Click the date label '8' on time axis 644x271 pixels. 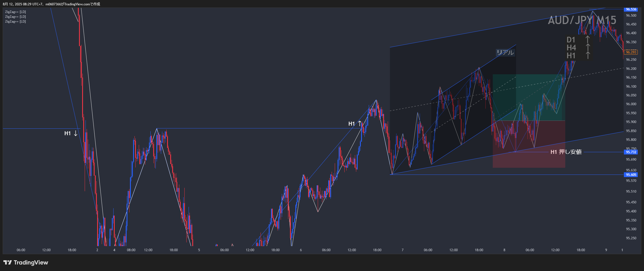pos(504,250)
